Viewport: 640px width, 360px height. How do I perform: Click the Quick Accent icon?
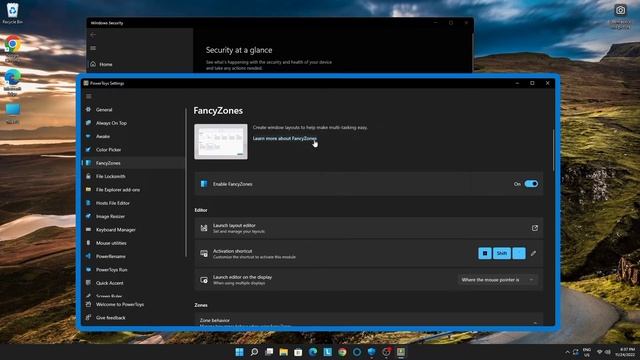[x=88, y=283]
